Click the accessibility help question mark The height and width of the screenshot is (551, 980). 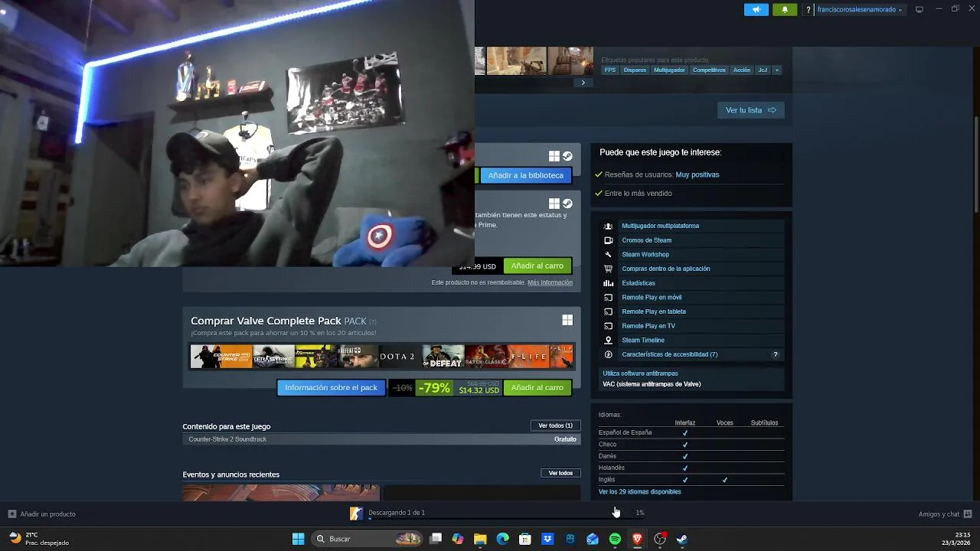(x=775, y=354)
